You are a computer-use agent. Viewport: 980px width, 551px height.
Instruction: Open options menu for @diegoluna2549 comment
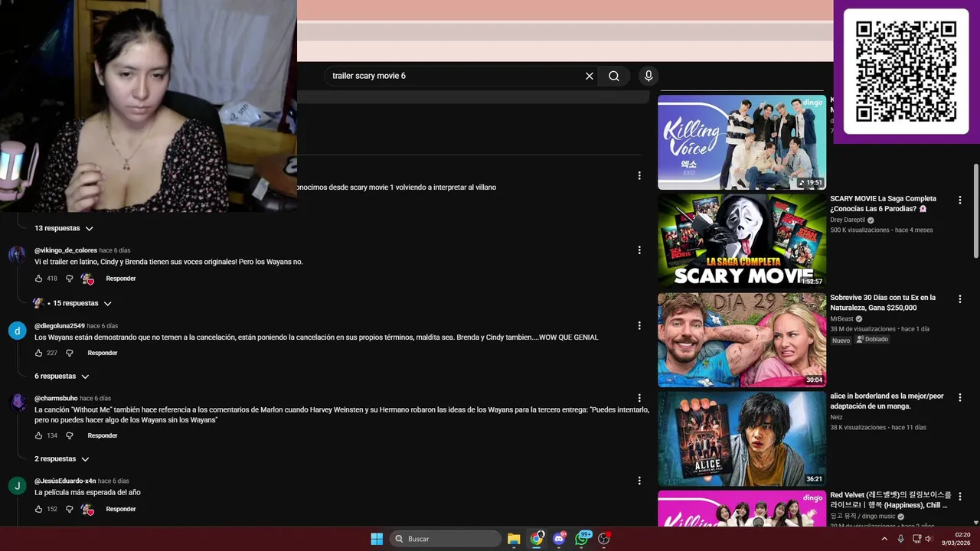pos(639,325)
